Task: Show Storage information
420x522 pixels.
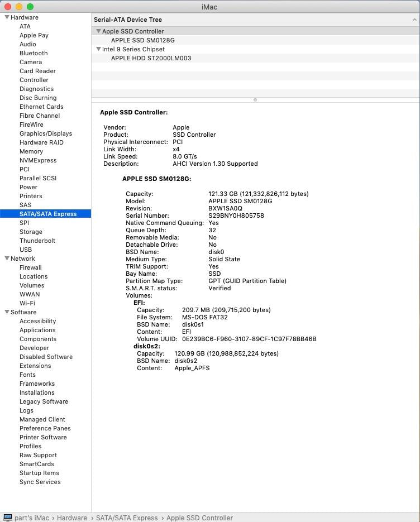Action: tap(31, 232)
